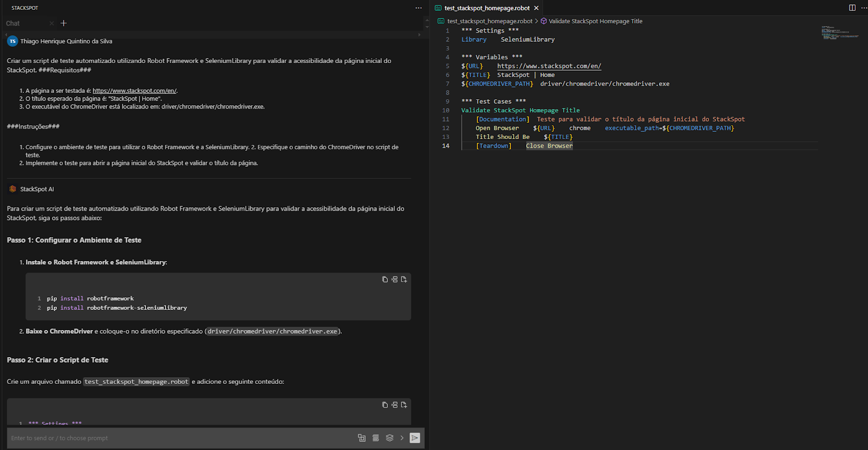Click 'pip install robotframework-seleniumlibrary' code line
Screen dimensions: 868x450
117,308
